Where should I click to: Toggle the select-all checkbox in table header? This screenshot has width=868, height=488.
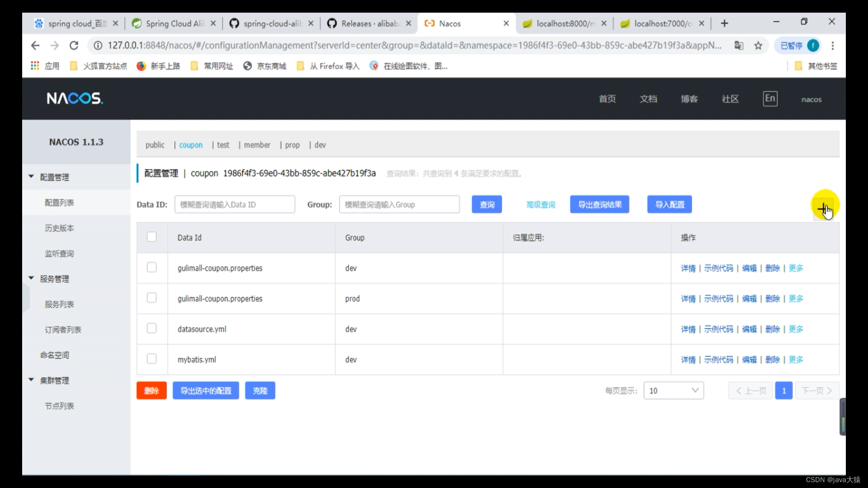point(151,237)
